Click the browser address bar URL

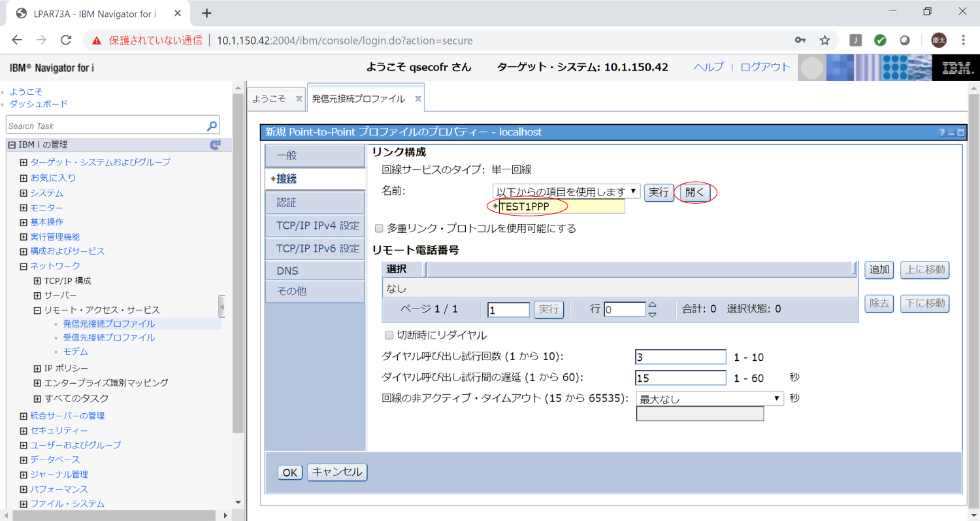point(344,41)
